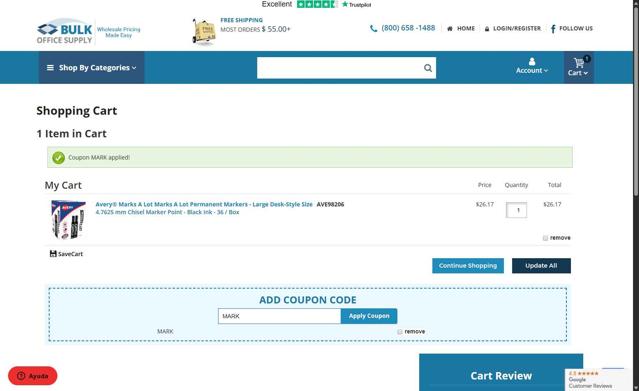Open the FOLLOW US link
This screenshot has width=639, height=391.
tap(576, 29)
